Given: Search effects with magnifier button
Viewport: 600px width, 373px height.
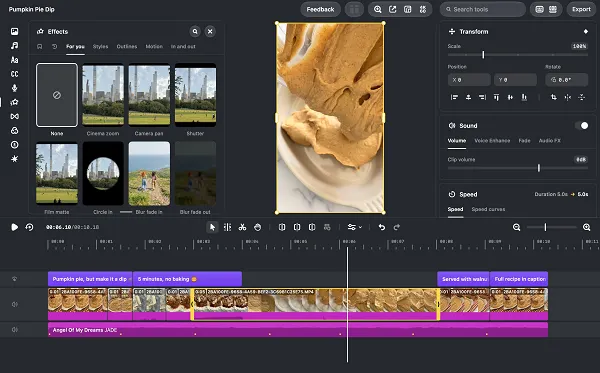Looking at the screenshot, I should click(195, 31).
